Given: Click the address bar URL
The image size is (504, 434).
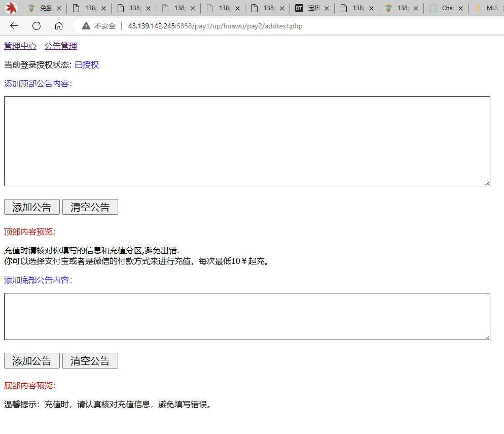Looking at the screenshot, I should [215, 26].
